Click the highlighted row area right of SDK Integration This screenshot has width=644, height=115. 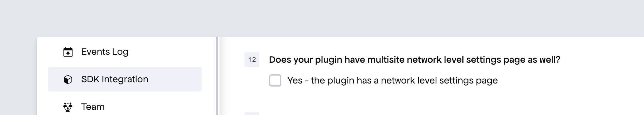coord(175,79)
